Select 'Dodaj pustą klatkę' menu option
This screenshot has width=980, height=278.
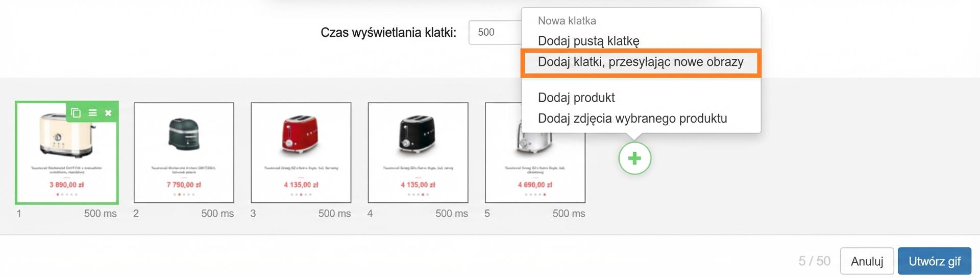click(589, 41)
